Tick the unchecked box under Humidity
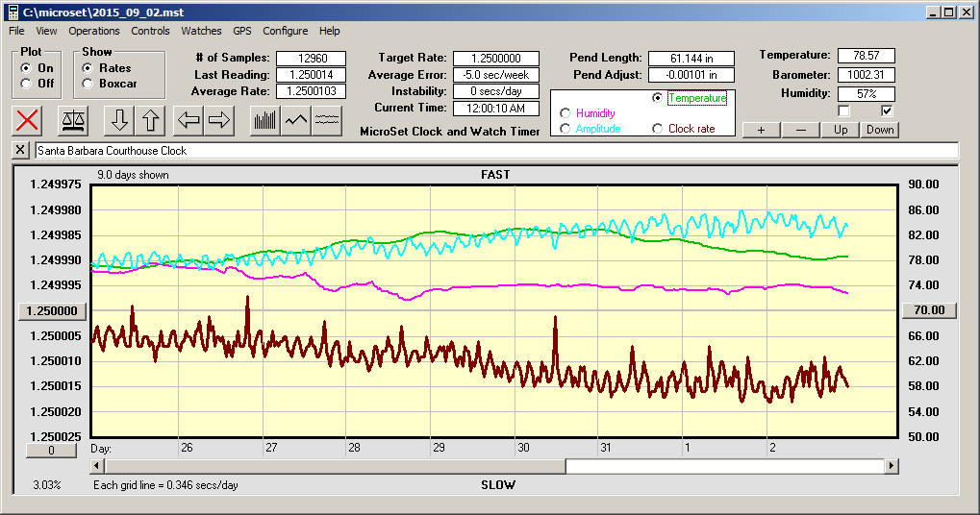The width and height of the screenshot is (980, 515). [843, 111]
